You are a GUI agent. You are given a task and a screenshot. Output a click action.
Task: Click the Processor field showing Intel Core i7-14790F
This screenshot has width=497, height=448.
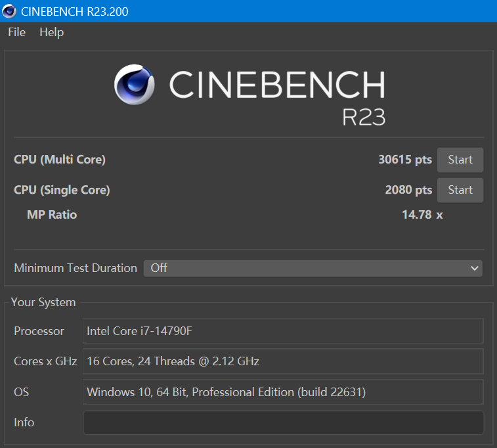283,331
